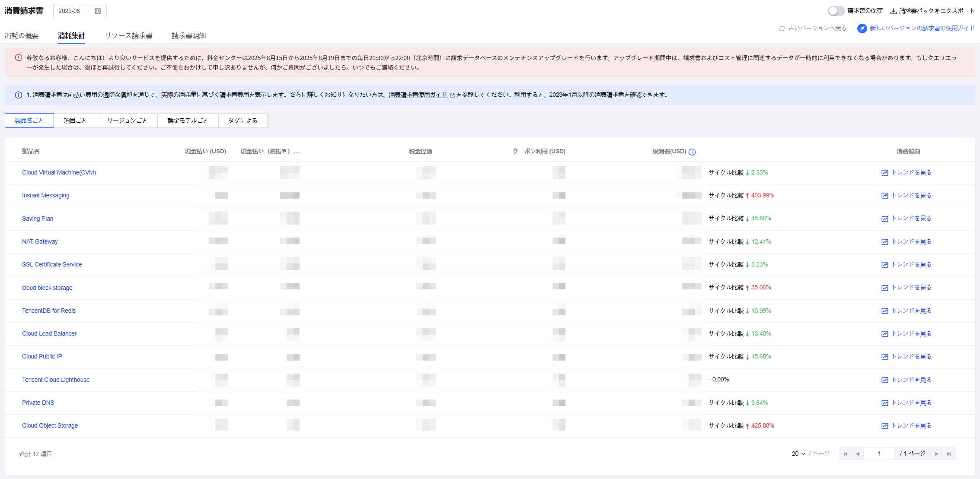Select the リージョンごと grouping option
The image size is (980, 479).
pyautogui.click(x=127, y=121)
